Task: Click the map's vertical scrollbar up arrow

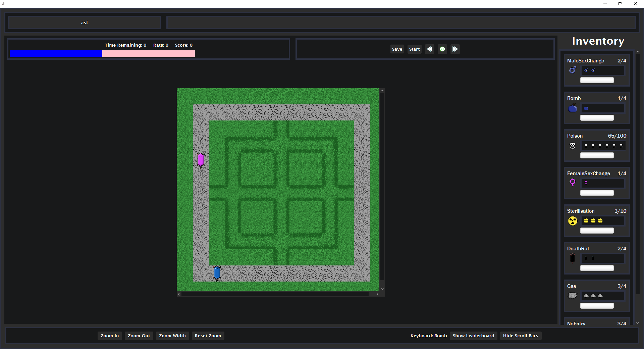Action: [x=382, y=91]
